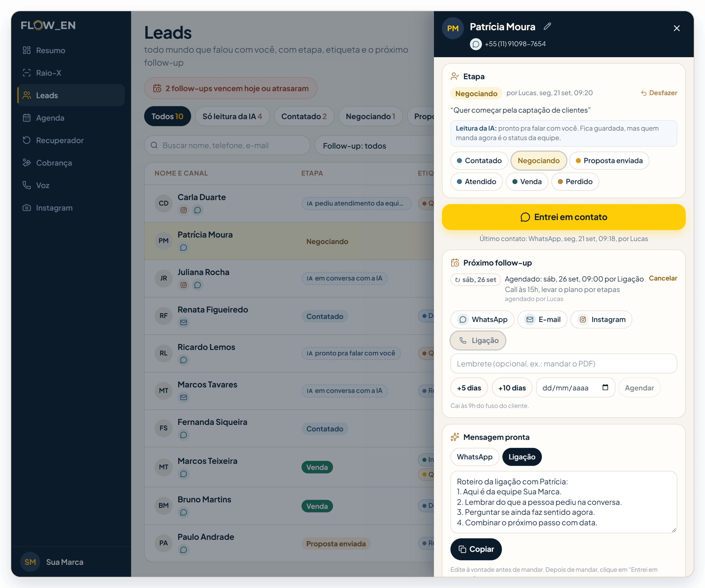
Task: Open the date picker calendar icon
Action: [x=605, y=388]
